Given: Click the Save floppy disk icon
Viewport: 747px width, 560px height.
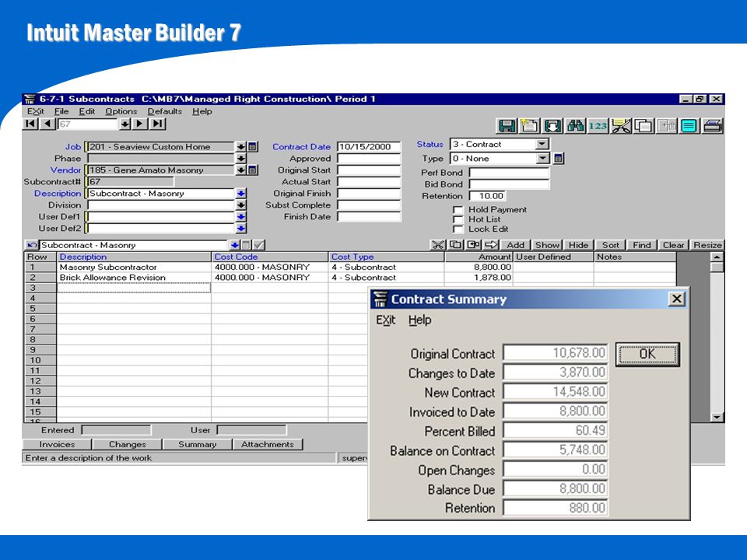Looking at the screenshot, I should (x=507, y=126).
